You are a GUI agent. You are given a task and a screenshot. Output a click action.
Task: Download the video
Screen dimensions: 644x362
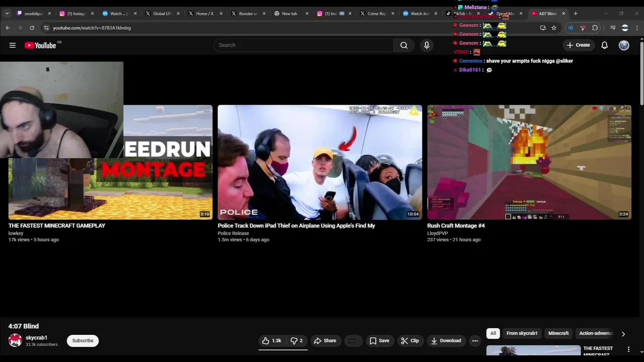coord(446,341)
